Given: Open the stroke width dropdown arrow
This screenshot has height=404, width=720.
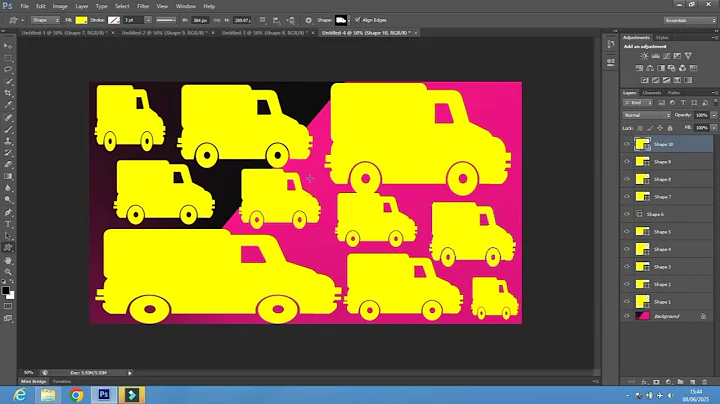Looking at the screenshot, I should (x=148, y=20).
